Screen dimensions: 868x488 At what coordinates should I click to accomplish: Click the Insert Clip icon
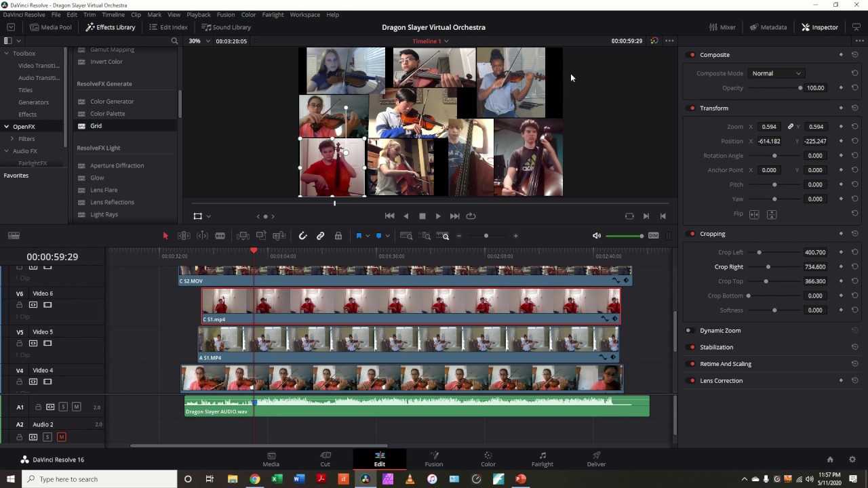click(x=243, y=236)
